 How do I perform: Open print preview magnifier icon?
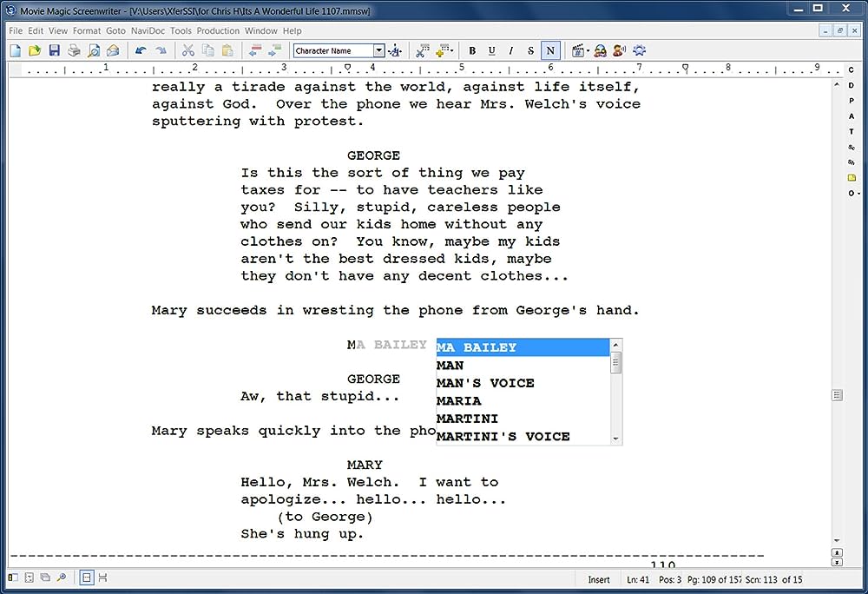tap(94, 51)
